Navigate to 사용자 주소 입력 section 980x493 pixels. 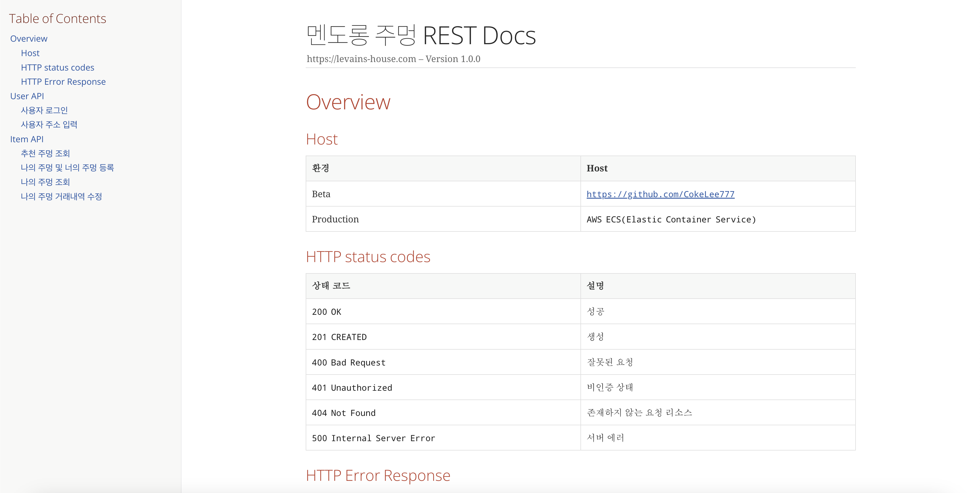pyautogui.click(x=49, y=125)
